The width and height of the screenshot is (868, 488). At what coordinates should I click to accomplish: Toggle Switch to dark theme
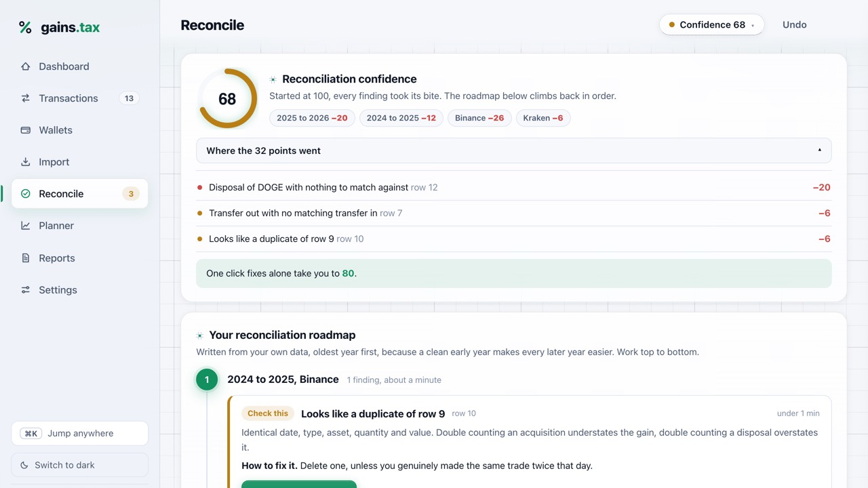80,465
